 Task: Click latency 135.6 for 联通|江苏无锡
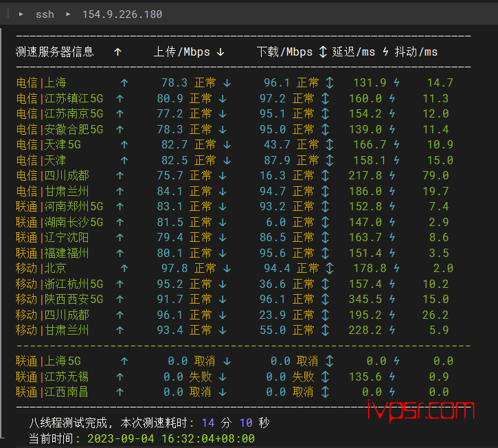[365, 377]
